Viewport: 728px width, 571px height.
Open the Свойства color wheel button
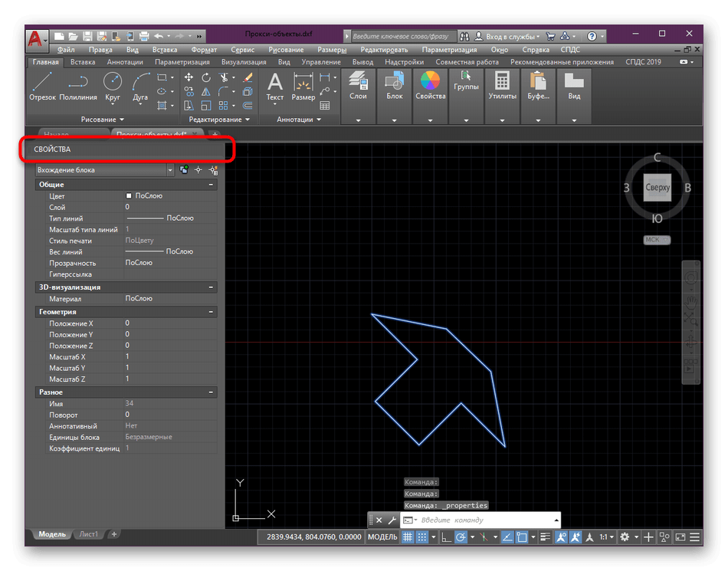tap(431, 87)
